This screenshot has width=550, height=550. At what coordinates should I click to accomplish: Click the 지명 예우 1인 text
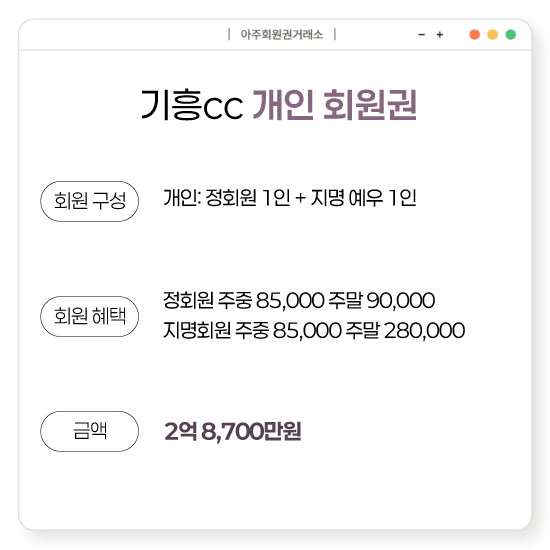point(364,198)
